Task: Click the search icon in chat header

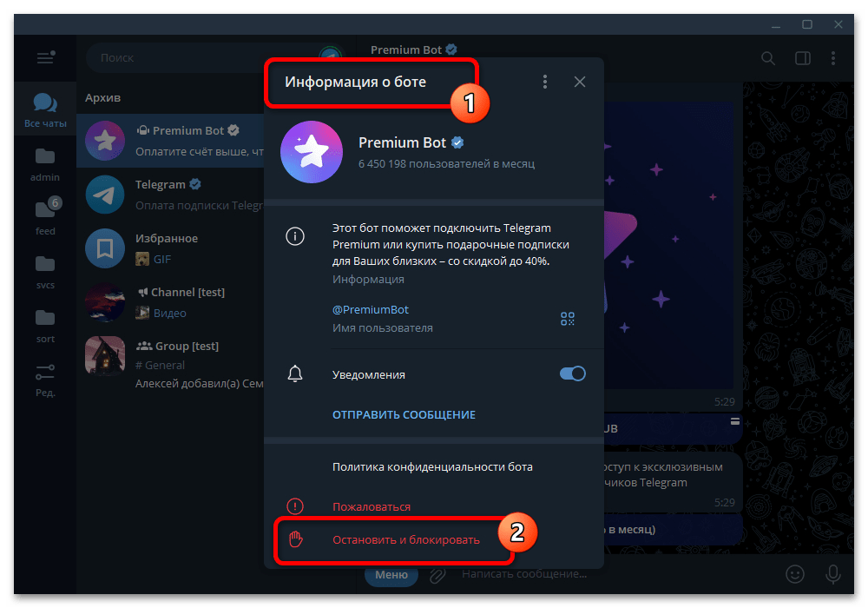Action: (x=768, y=58)
